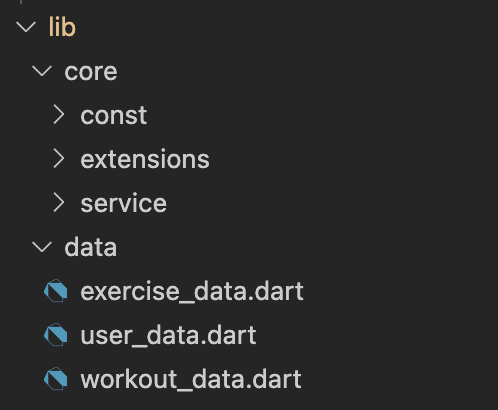Expand the extensions folder arrow
The image size is (498, 410).
(x=59, y=159)
